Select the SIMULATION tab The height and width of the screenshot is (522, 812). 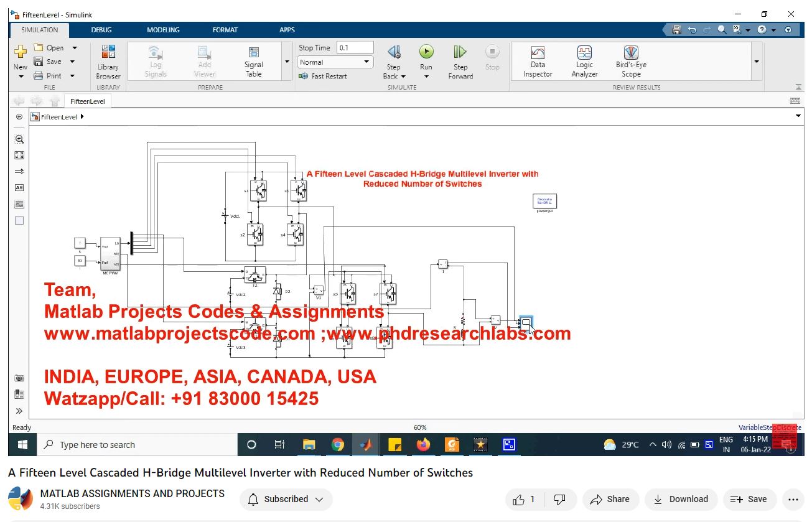39,30
